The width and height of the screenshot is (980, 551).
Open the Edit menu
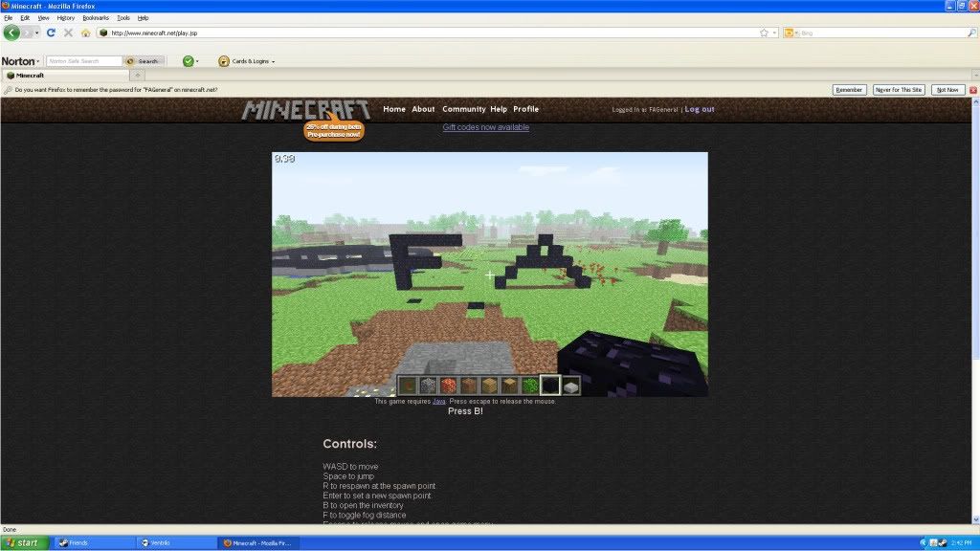(25, 17)
